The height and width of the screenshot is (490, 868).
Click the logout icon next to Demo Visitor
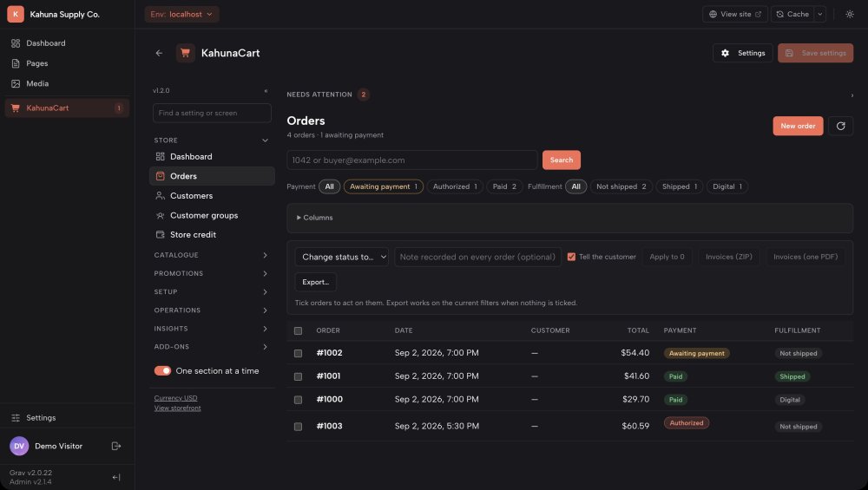116,446
